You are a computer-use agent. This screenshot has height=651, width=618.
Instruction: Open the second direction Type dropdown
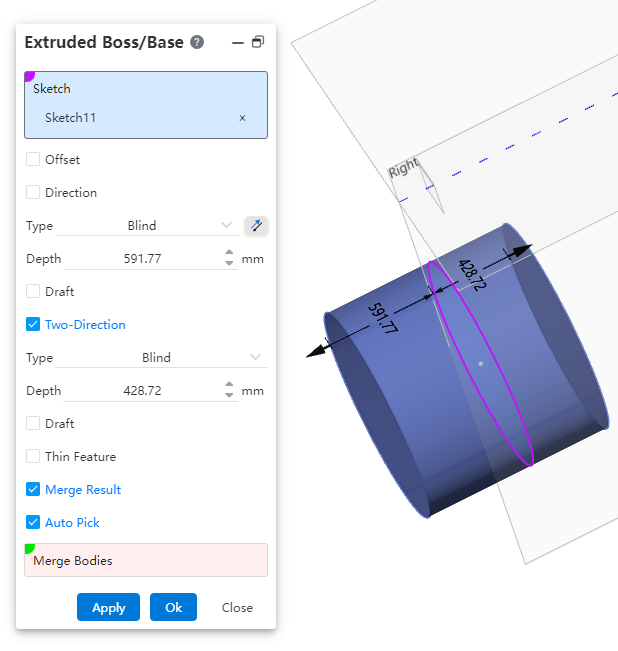[x=161, y=357]
